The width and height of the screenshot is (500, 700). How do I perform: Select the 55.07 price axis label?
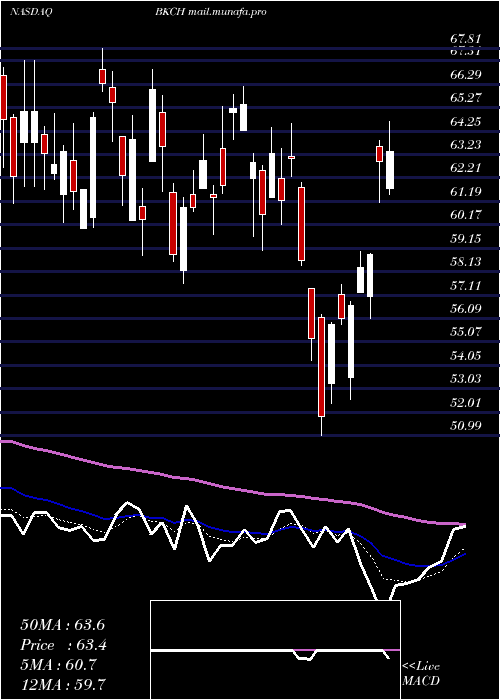(x=466, y=332)
